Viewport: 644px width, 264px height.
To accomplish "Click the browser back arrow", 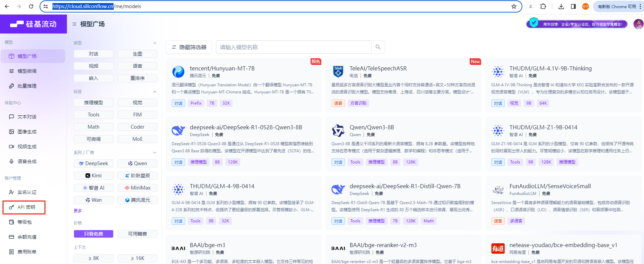I will click(7, 6).
